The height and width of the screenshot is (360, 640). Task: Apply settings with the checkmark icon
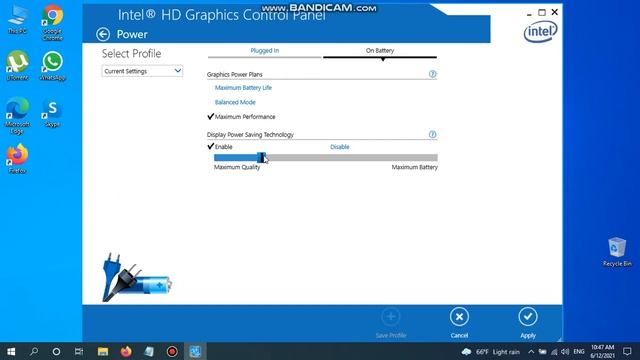[528, 317]
